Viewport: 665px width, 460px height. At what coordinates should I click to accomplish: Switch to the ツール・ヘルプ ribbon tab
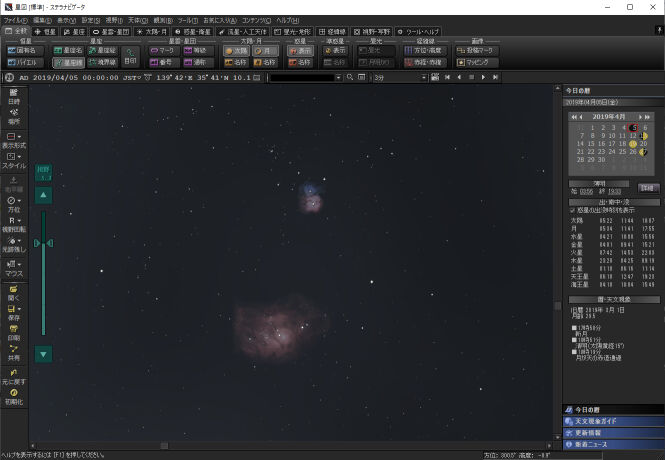click(x=418, y=32)
